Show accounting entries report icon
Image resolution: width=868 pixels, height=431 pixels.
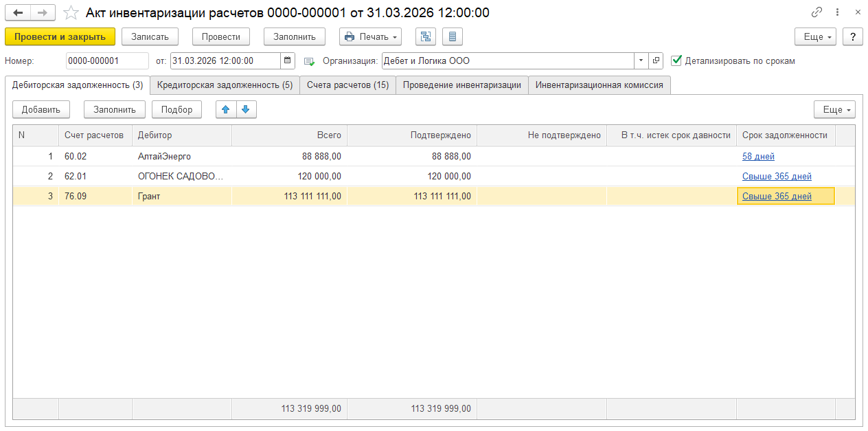[453, 36]
